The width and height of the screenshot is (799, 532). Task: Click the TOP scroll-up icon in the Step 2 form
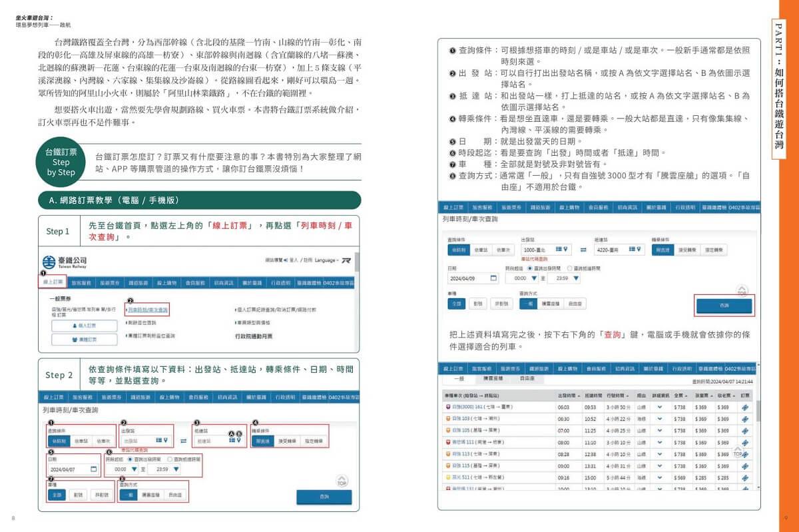click(x=342, y=481)
